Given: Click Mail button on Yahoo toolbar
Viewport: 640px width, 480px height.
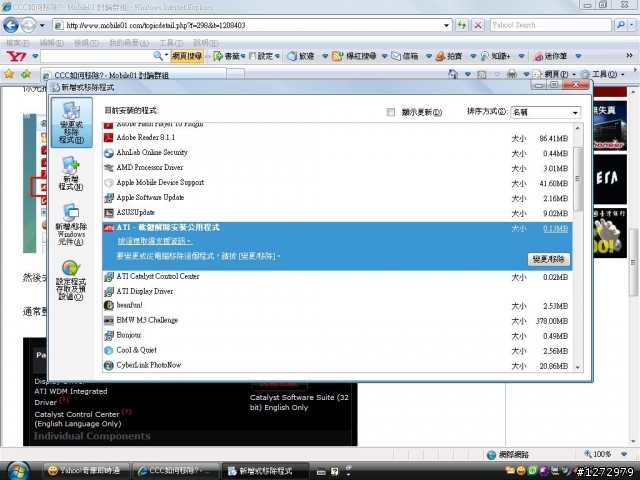Looking at the screenshot, I should (x=405, y=56).
